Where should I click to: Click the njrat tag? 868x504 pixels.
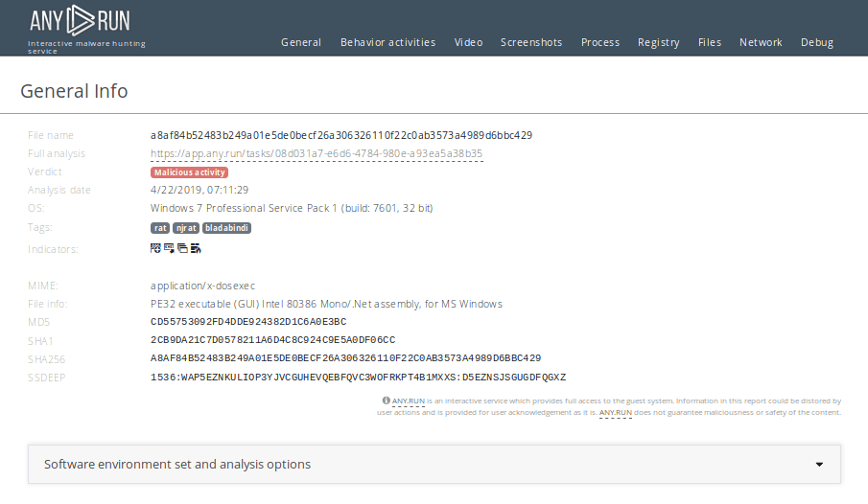(x=186, y=228)
